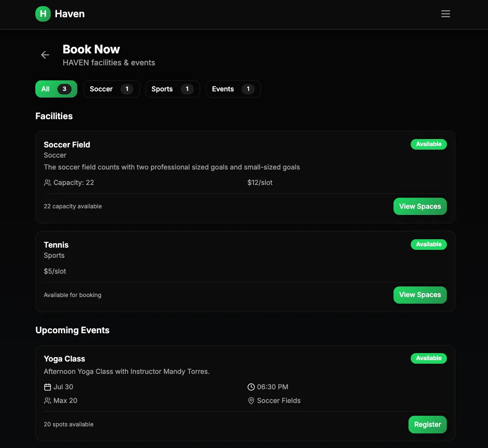This screenshot has width=488, height=448.
Task: Click the green Haven H logo
Action: (x=43, y=14)
